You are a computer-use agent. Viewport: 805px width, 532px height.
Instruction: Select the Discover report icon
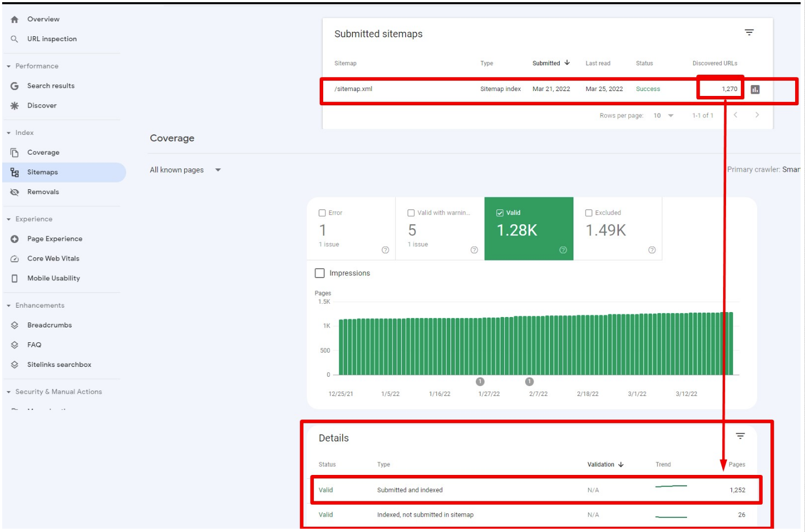click(x=14, y=105)
